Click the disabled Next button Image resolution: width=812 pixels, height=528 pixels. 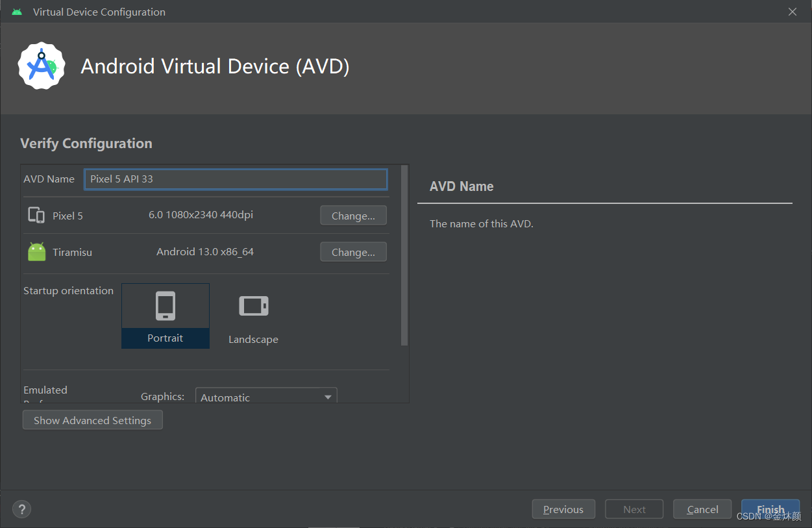pyautogui.click(x=634, y=509)
